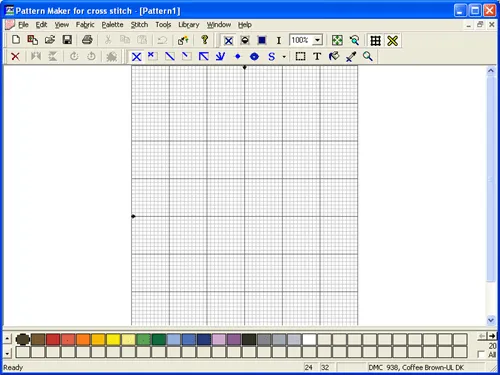
Task: Open the Help menu
Action: click(245, 25)
